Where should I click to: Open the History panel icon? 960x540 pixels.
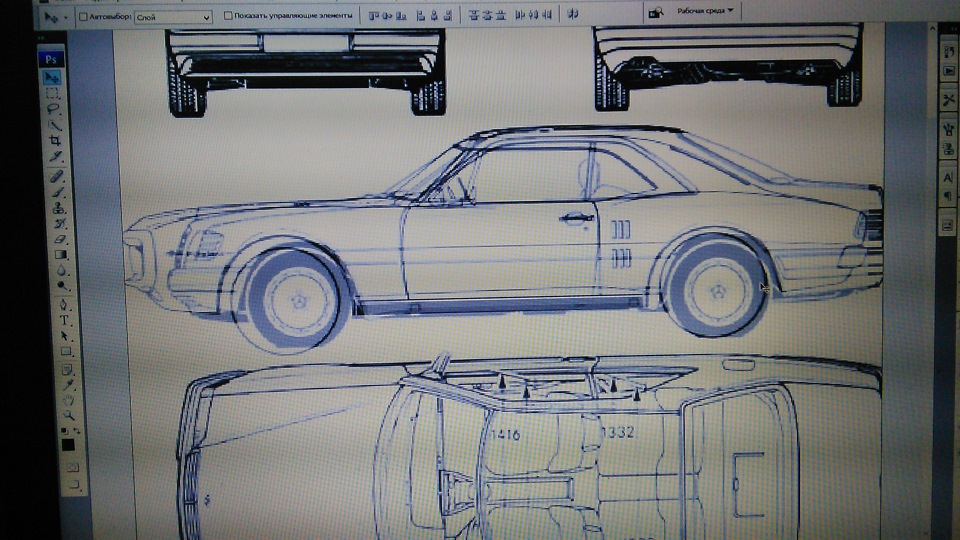[x=950, y=52]
